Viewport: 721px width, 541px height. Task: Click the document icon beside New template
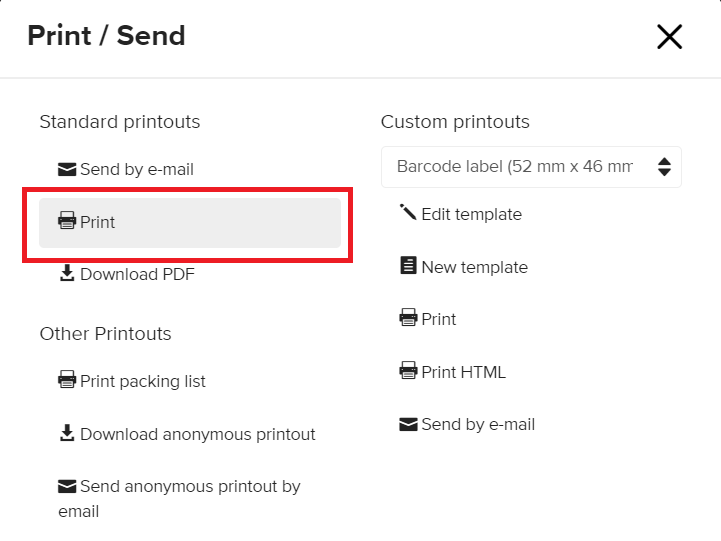tap(408, 265)
